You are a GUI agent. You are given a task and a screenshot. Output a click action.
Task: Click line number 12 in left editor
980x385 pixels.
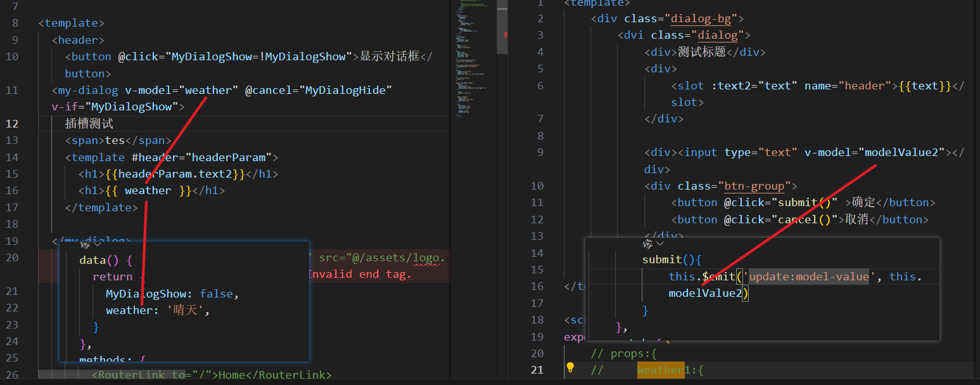click(x=12, y=123)
